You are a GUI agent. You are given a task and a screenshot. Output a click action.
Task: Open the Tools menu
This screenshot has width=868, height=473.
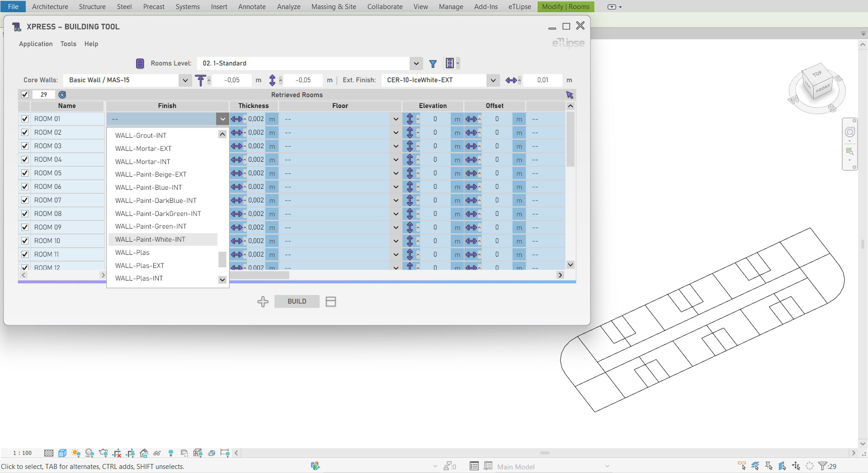click(x=68, y=44)
